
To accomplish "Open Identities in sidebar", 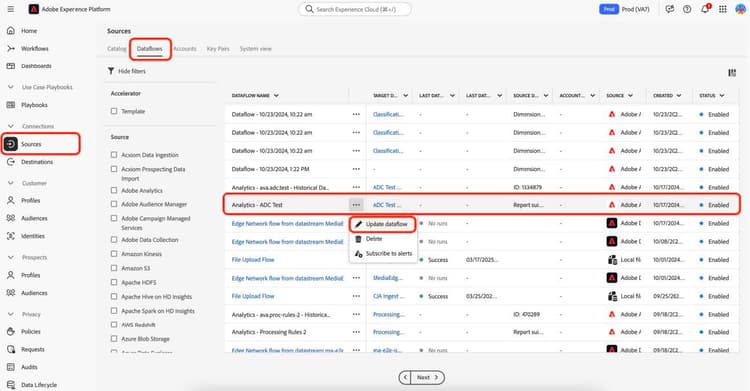I will 33,236.
